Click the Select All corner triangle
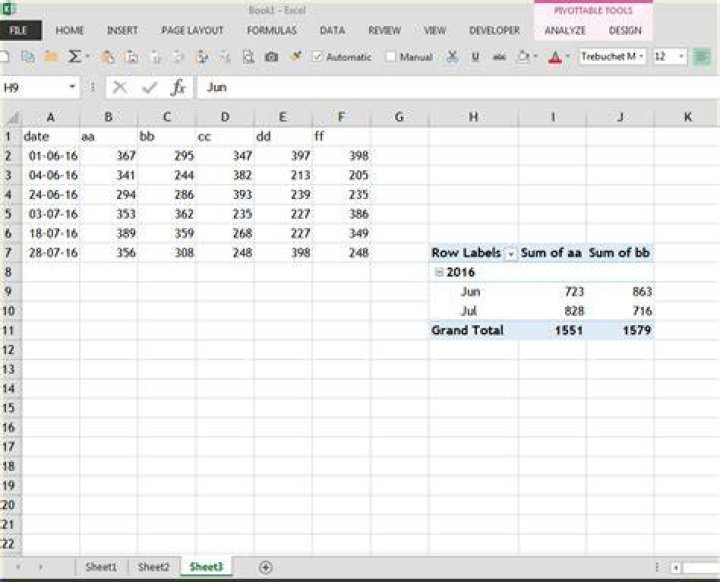 point(12,118)
